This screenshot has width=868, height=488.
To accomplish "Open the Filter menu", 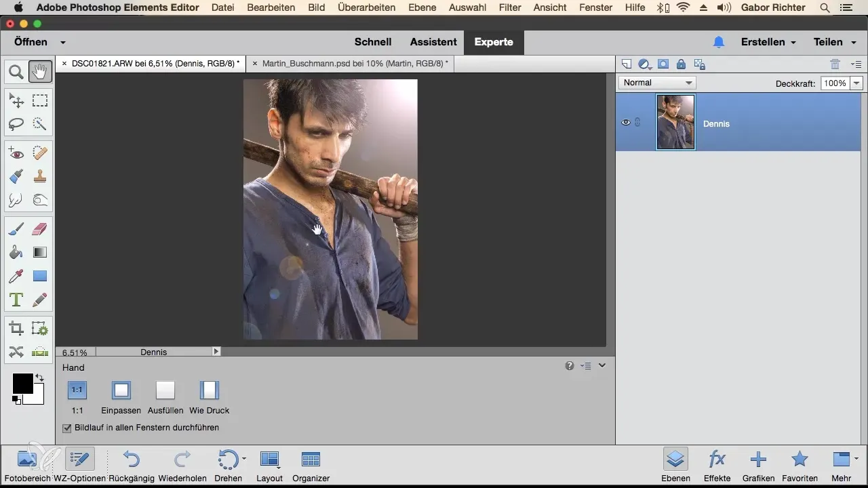I will [x=510, y=7].
